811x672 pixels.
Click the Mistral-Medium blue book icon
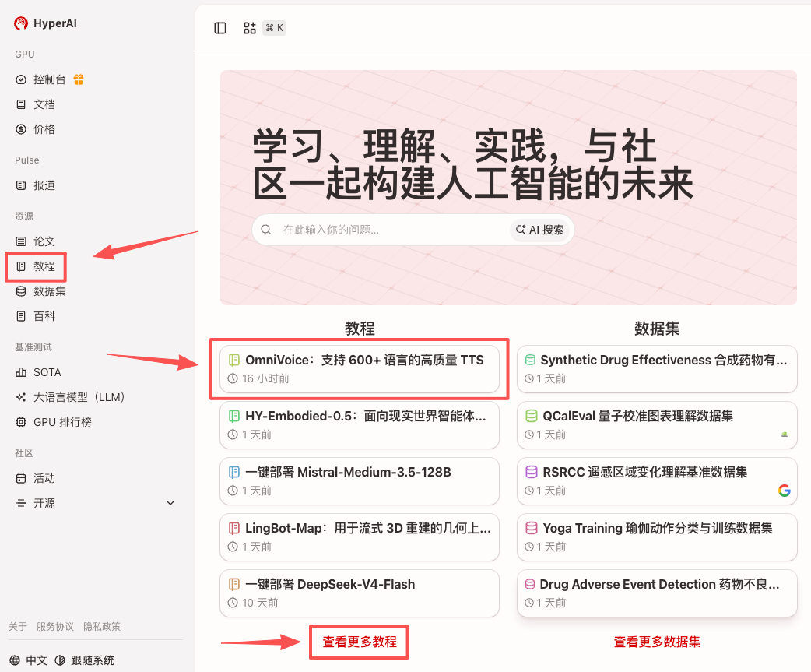pyautogui.click(x=233, y=472)
